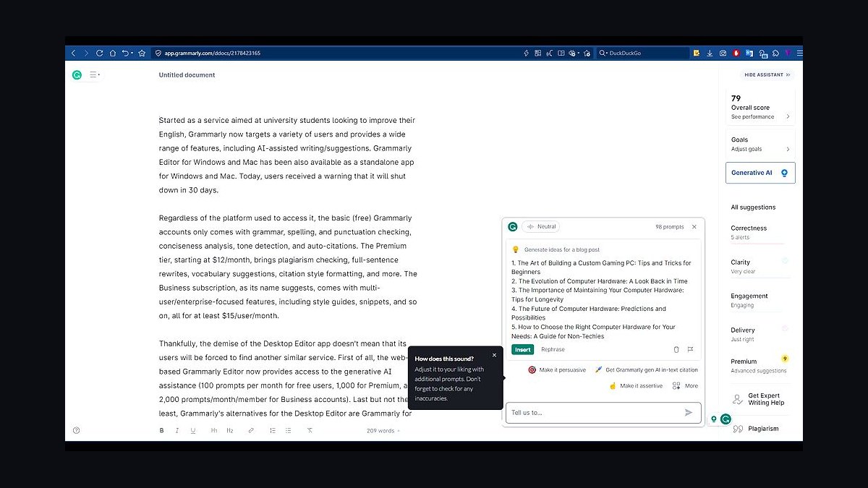This screenshot has width=868, height=488.
Task: Open the Plagiarism checker
Action: pos(756,429)
